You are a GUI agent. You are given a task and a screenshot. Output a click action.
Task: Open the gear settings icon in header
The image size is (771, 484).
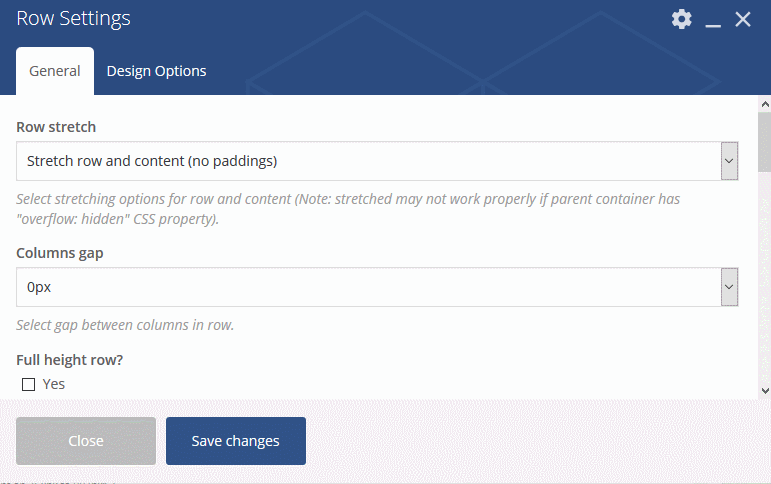point(682,19)
